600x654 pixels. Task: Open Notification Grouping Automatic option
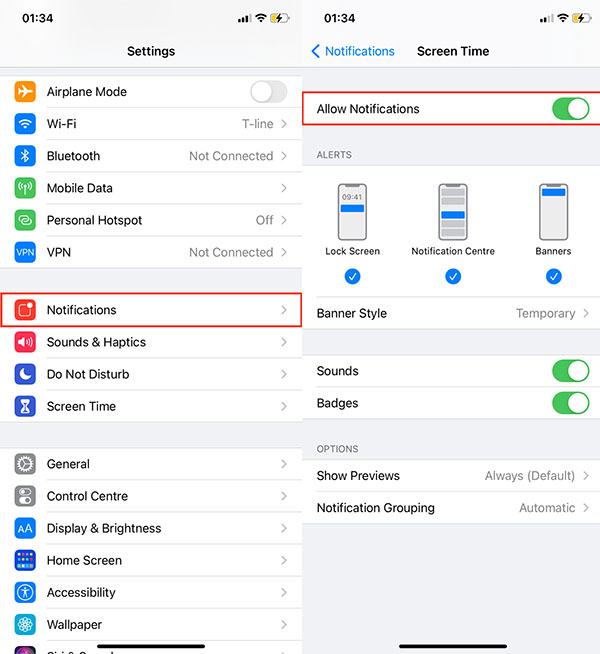click(451, 508)
